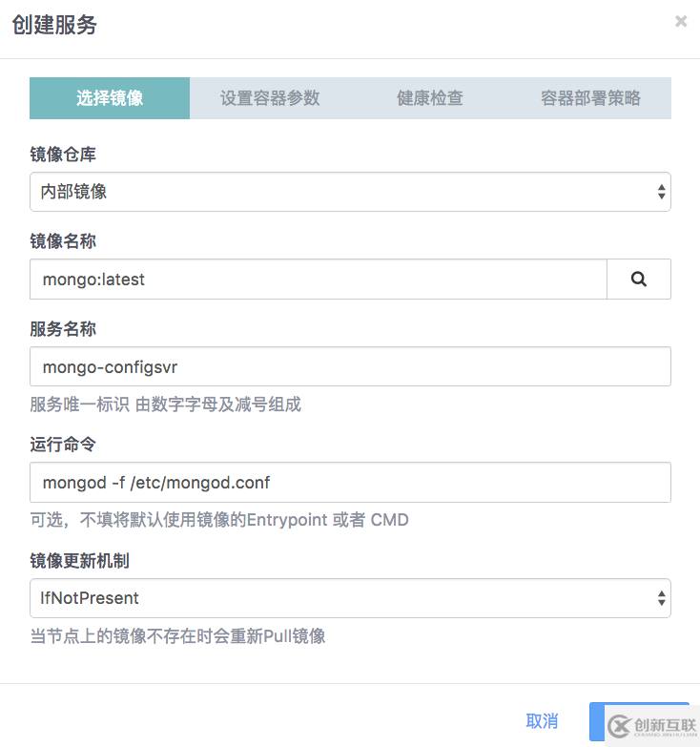Switch to the 选择镜像 tab
This screenshot has height=747, width=700.
click(110, 98)
